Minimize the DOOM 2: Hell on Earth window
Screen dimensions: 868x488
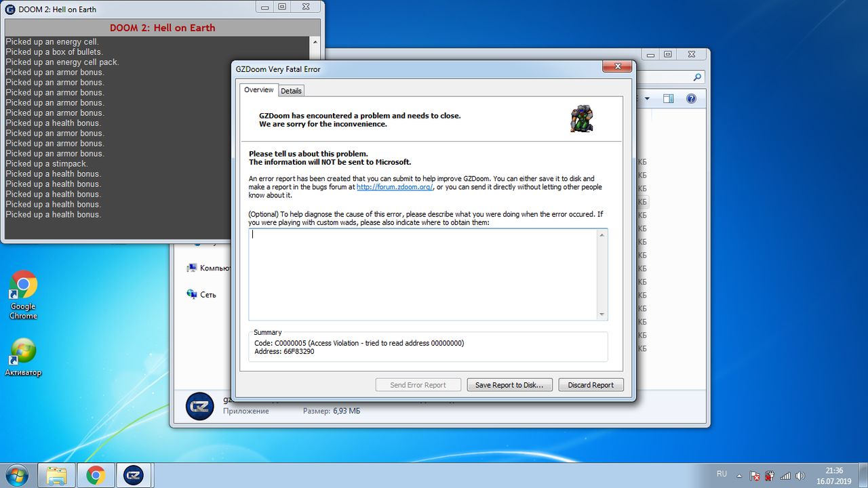click(x=266, y=6)
